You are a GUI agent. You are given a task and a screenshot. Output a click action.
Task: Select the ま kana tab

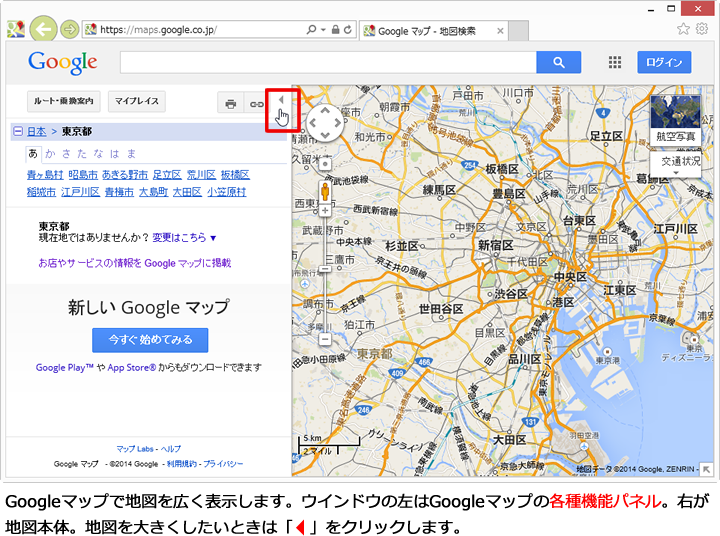(x=131, y=153)
